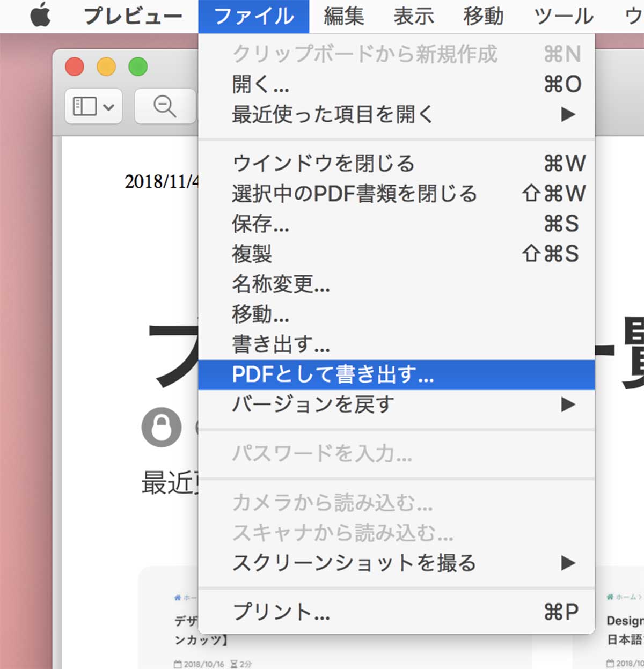644x669 pixels.
Task: Choose 移動… in the file menu
Action: tap(397, 314)
